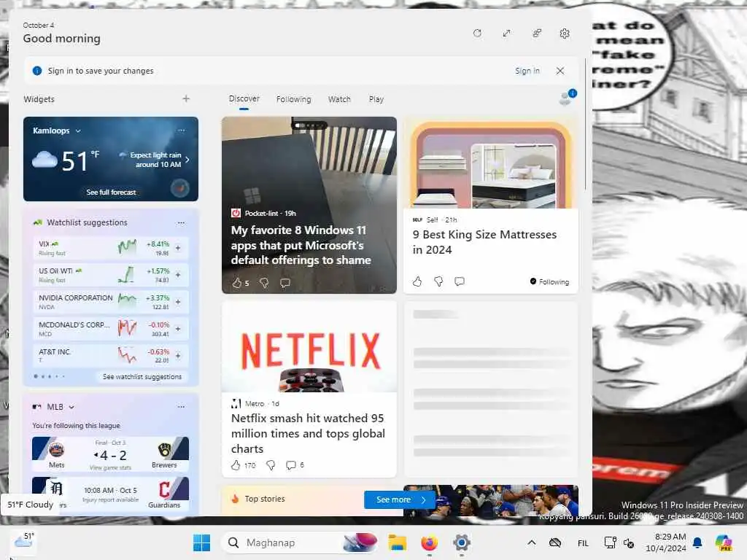View Mets vs Brewers game stats
Viewport: 747px width, 560px height.
(111, 467)
